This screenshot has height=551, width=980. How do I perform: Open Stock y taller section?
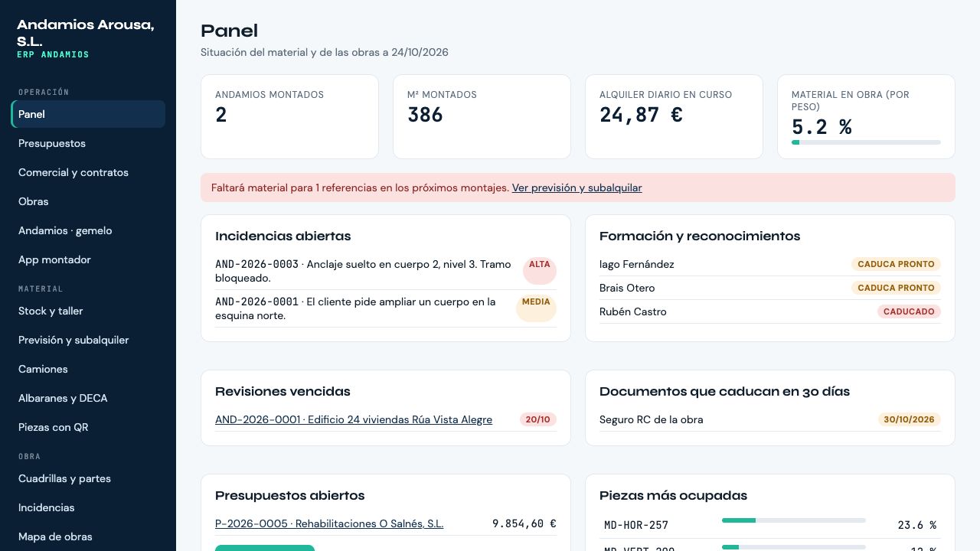(88, 311)
